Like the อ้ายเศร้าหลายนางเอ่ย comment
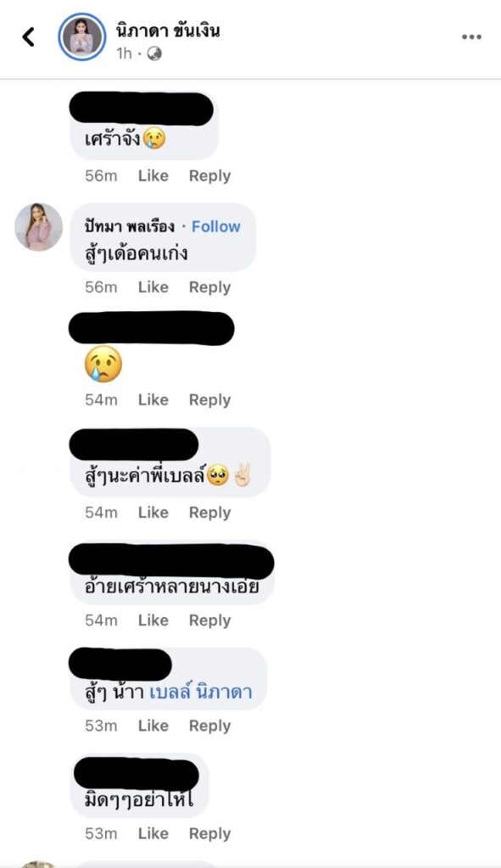Viewport: 501px width, 868px height. click(153, 620)
